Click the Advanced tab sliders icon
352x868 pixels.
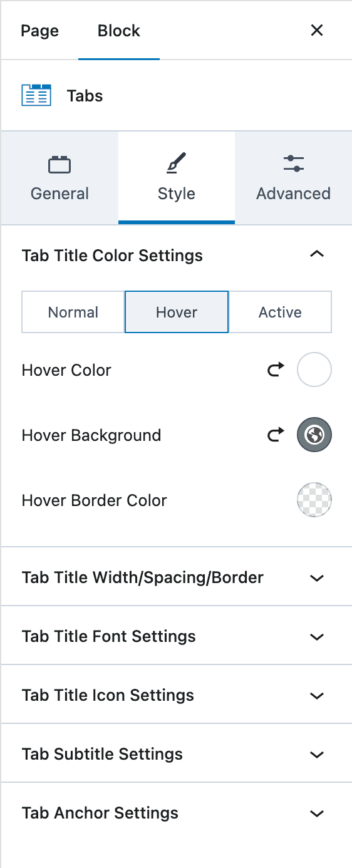click(x=293, y=165)
